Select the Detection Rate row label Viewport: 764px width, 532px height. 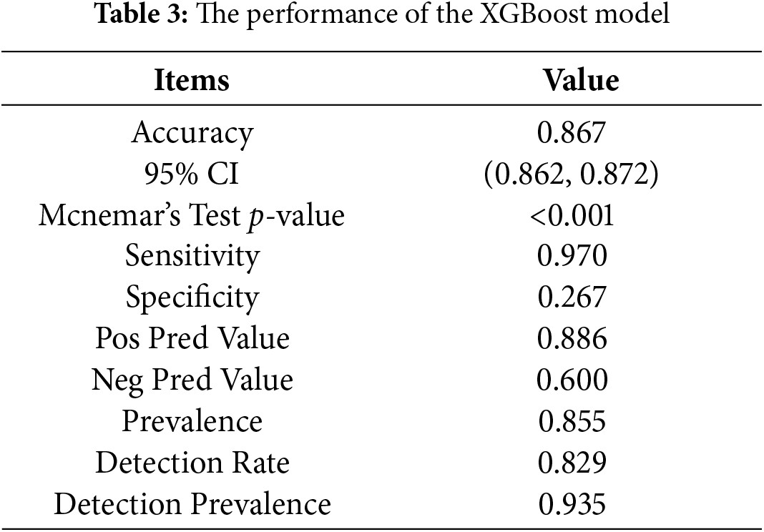192,463
